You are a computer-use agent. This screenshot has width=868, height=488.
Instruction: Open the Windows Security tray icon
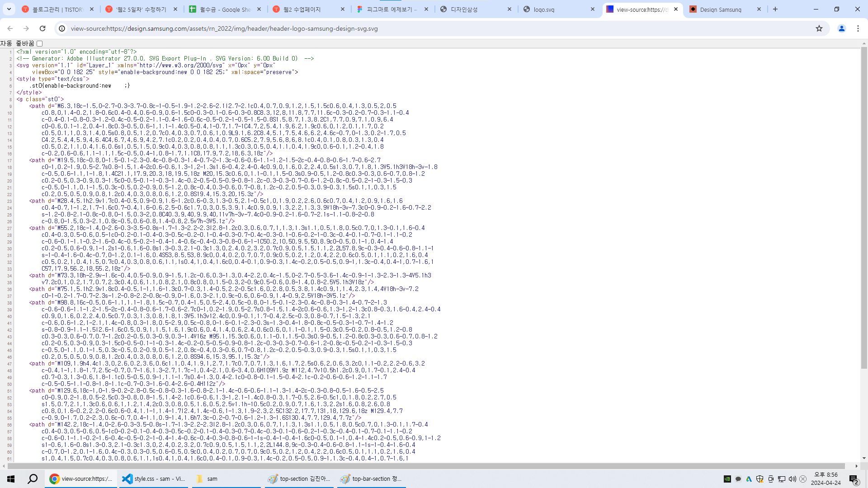click(x=760, y=479)
